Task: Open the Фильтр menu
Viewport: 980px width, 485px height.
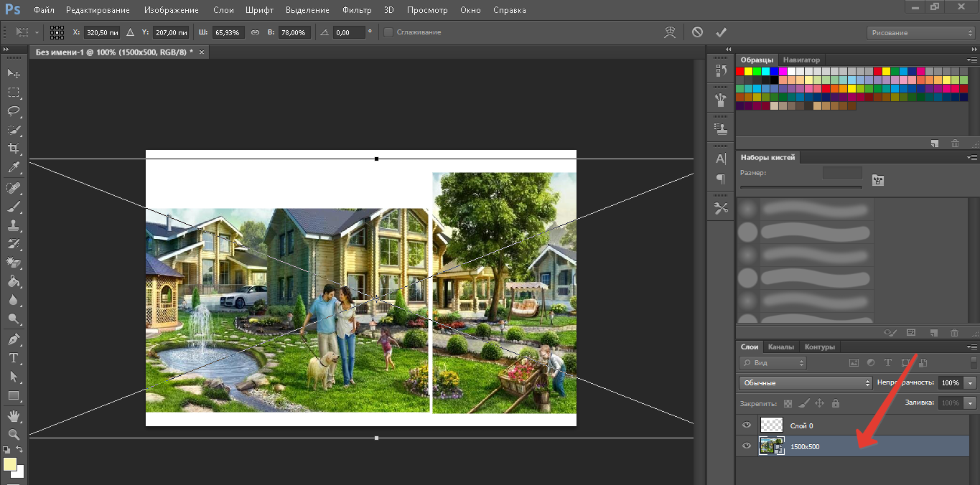Action: pos(357,10)
